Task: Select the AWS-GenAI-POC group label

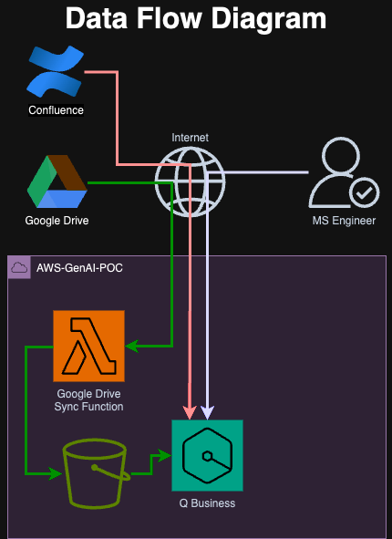Action: tap(79, 268)
